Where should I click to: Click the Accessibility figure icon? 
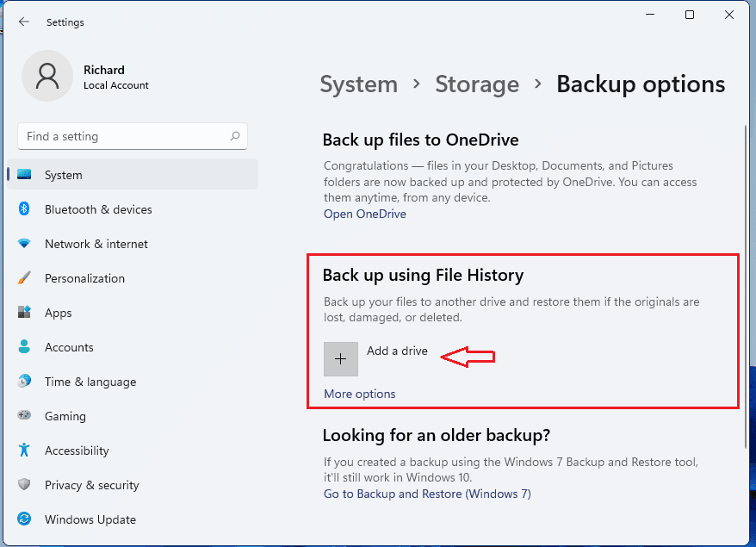tap(25, 451)
